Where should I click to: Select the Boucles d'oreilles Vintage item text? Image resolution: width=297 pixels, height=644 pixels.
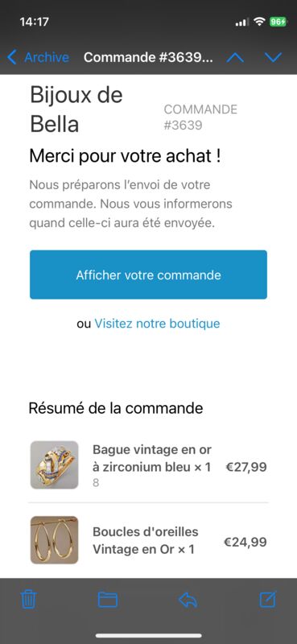coord(146,540)
